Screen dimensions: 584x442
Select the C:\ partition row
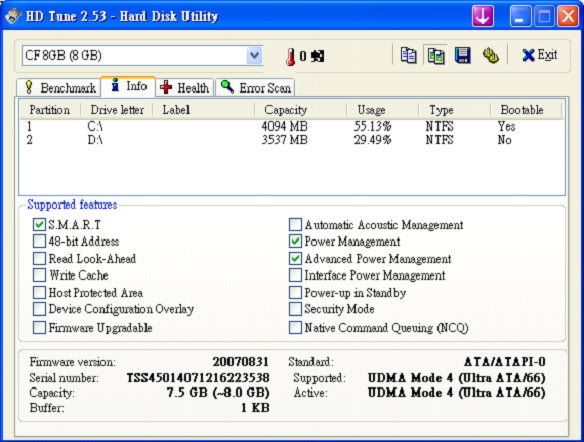click(291, 126)
